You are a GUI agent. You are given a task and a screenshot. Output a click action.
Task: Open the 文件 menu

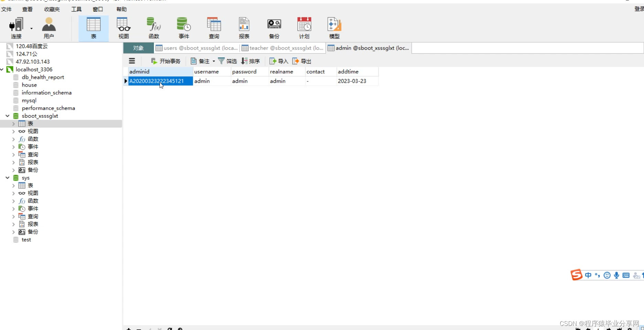[x=6, y=9]
